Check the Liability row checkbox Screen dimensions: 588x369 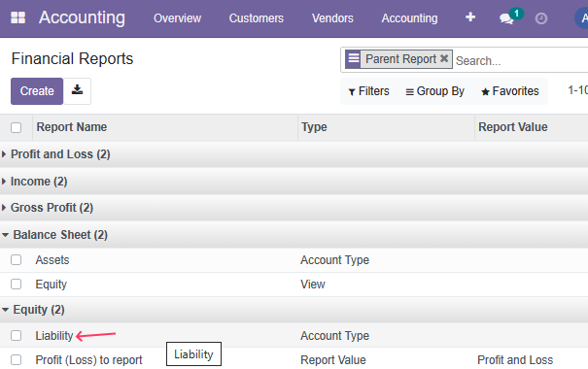pos(17,335)
